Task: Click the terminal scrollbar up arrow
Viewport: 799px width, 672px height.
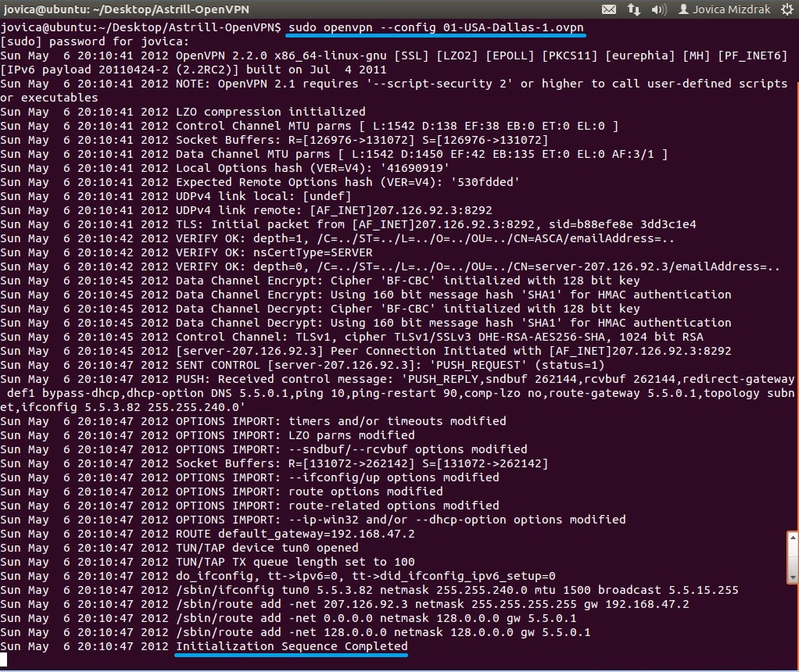Action: [x=793, y=537]
